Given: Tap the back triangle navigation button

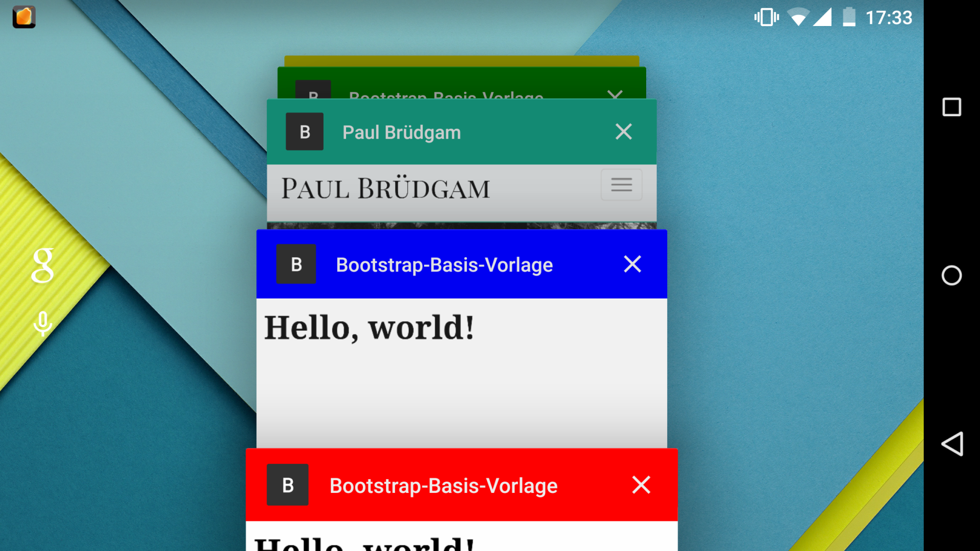Looking at the screenshot, I should pyautogui.click(x=952, y=443).
